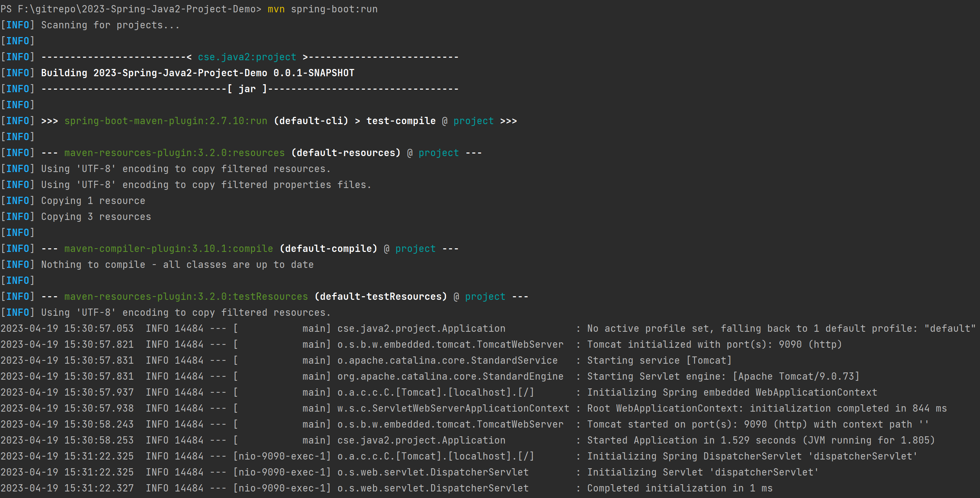The height and width of the screenshot is (498, 980).
Task: Click the 'Starting service [Tomcat]' message
Action: [659, 361]
